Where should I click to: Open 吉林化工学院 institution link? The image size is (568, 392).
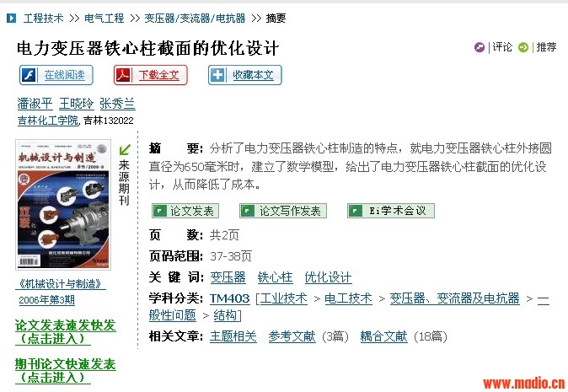coord(48,121)
